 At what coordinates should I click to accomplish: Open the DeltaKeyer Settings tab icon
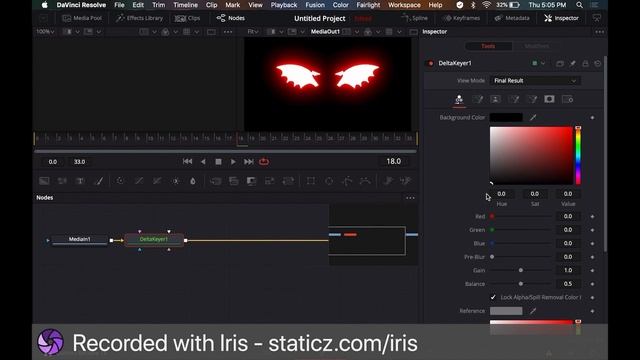[567, 99]
